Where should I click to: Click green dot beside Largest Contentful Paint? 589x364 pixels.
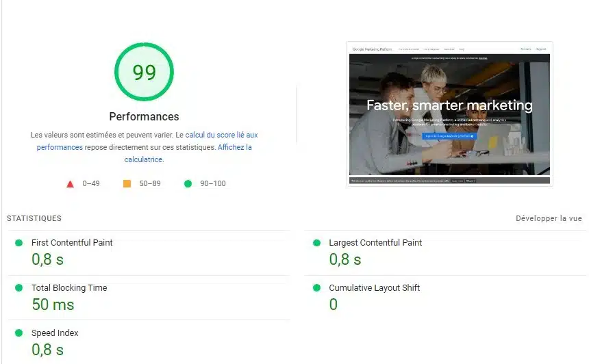coord(316,243)
